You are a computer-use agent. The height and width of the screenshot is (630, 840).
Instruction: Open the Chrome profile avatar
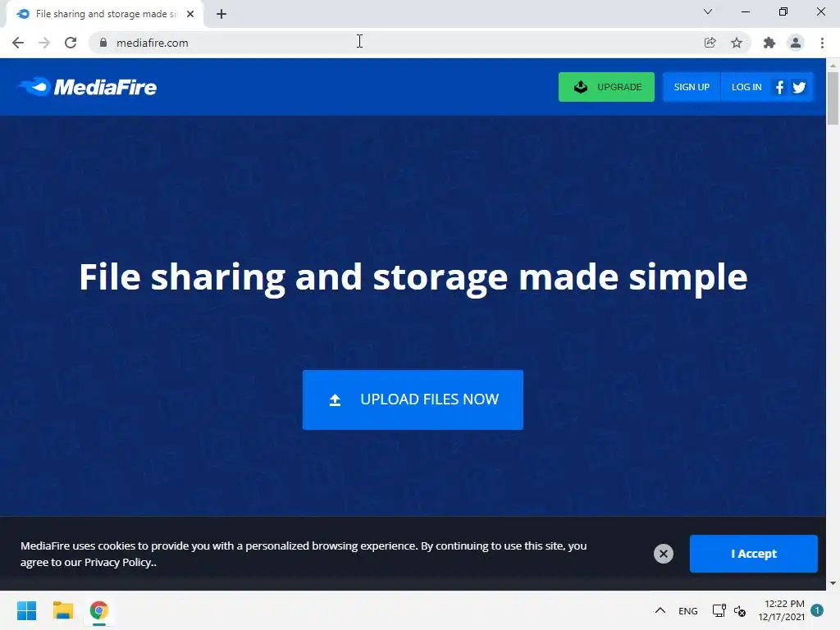pyautogui.click(x=796, y=43)
